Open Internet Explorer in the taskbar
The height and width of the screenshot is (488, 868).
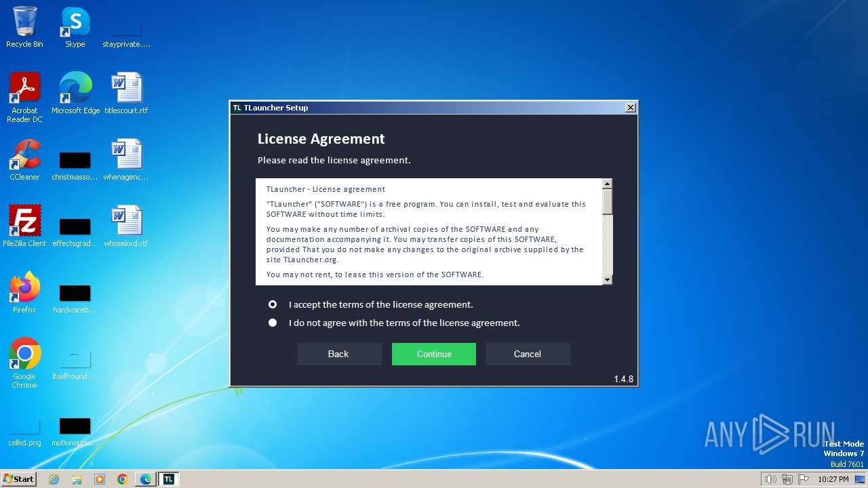pos(54,479)
